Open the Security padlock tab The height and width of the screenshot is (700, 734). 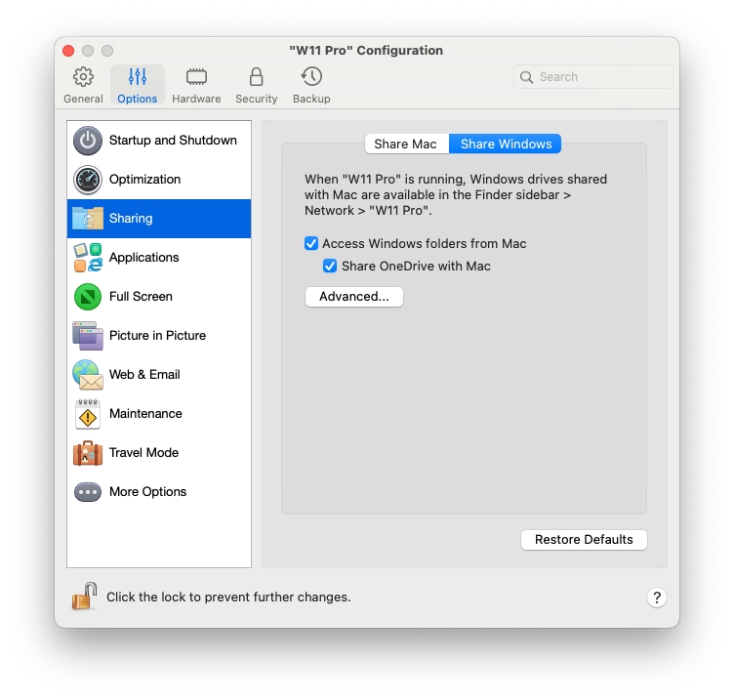coord(256,85)
